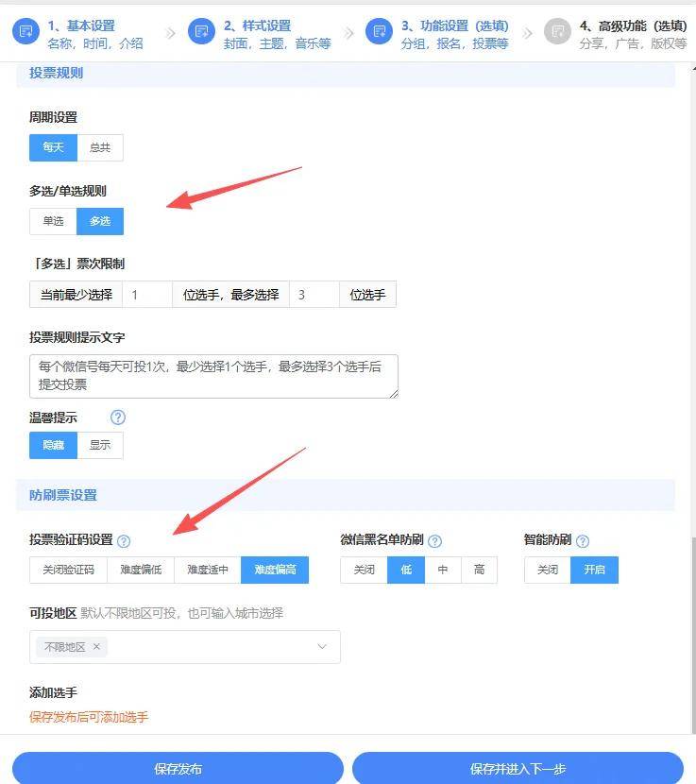Click help icon next to 温馨提示
Screen dimensions: 696x784
(118, 418)
